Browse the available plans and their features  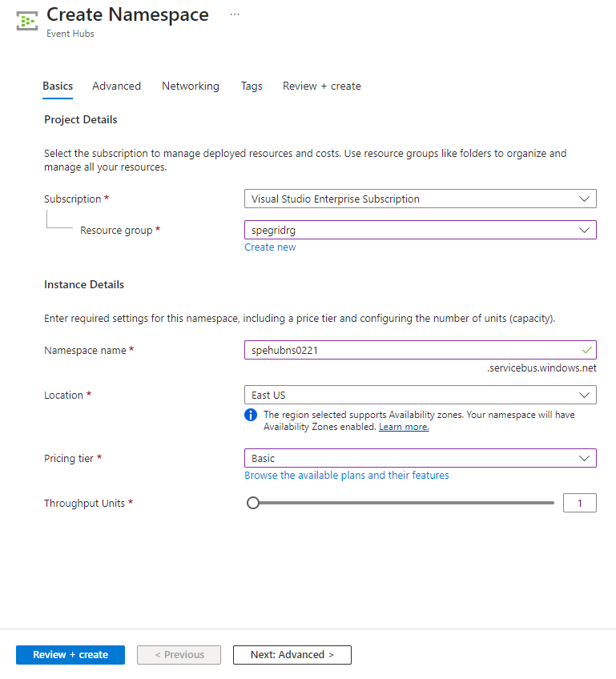point(347,476)
